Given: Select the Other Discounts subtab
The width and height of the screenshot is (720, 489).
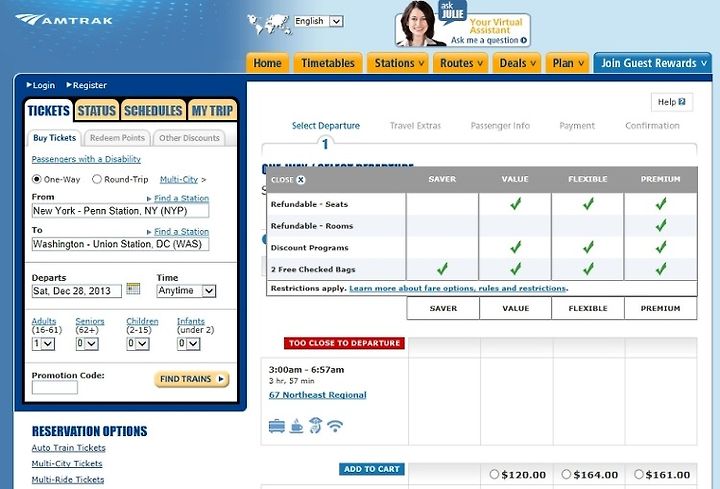Looking at the screenshot, I should (x=189, y=138).
